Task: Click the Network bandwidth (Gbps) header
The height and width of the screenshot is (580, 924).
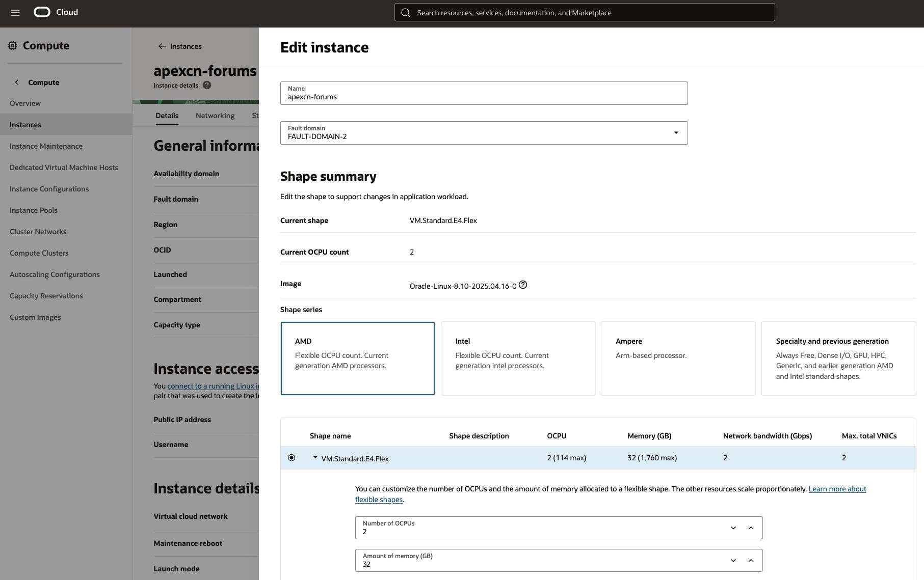Action: [767, 436]
